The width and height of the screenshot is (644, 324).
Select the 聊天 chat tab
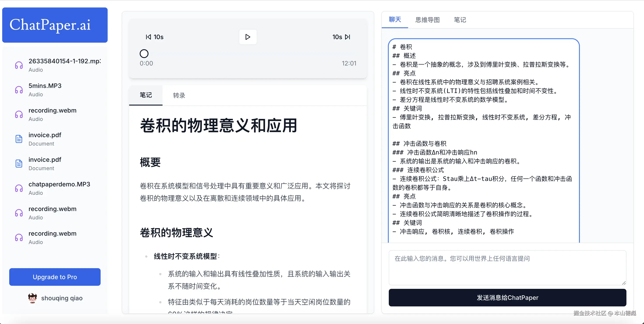(395, 20)
